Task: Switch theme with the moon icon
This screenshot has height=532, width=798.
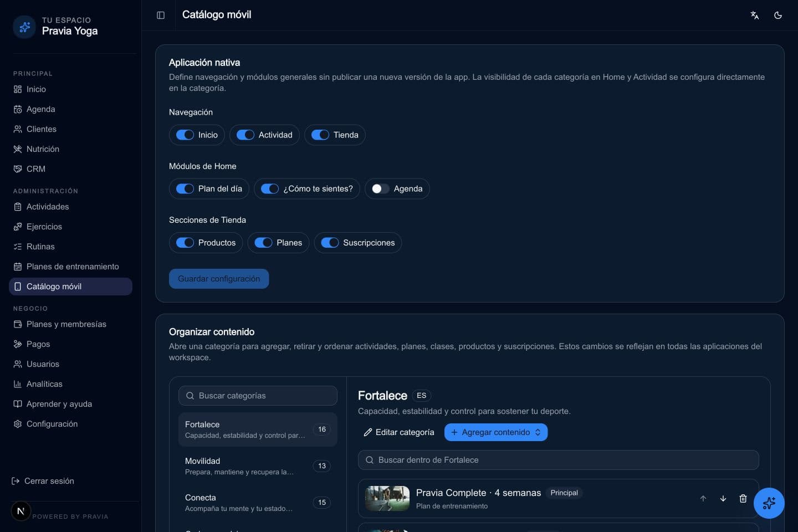Action: coord(778,15)
